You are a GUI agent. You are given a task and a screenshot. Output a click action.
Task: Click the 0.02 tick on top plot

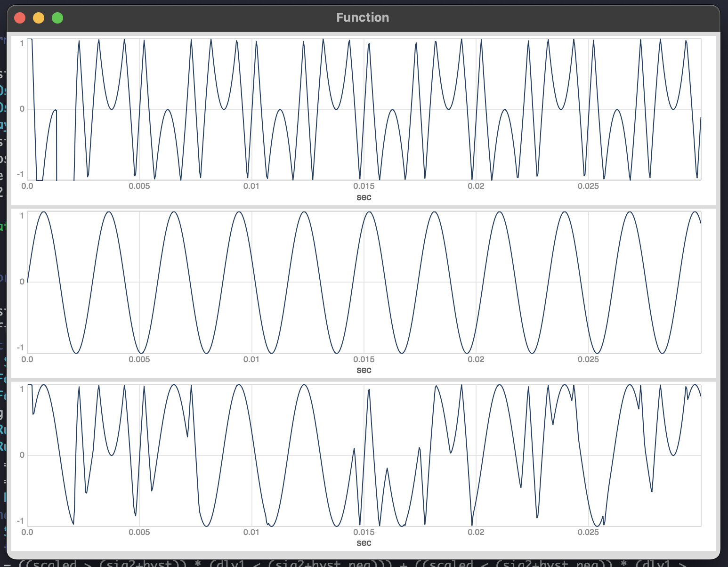click(476, 186)
